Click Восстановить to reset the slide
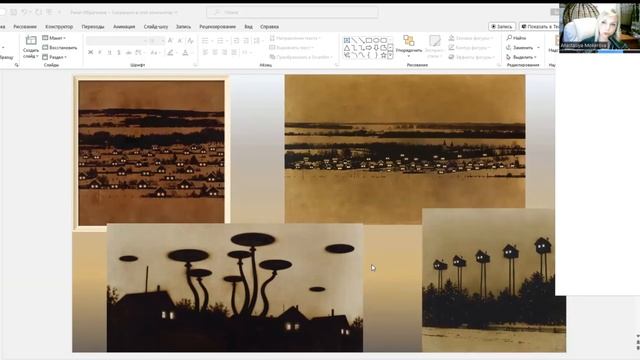The height and width of the screenshot is (360, 640). tap(60, 48)
